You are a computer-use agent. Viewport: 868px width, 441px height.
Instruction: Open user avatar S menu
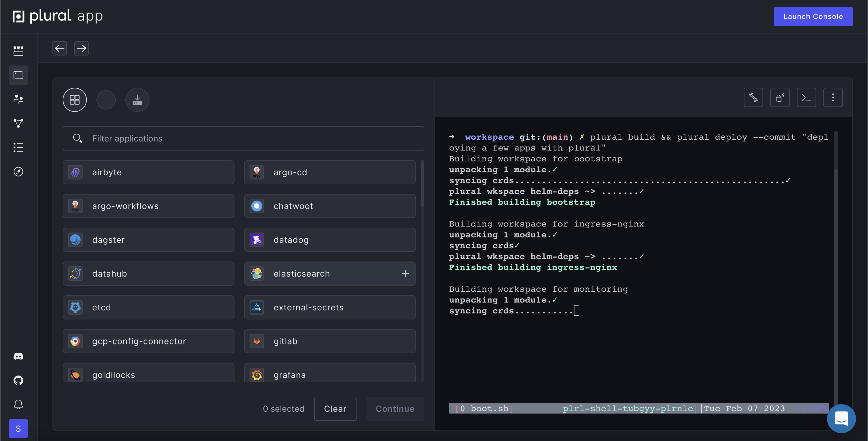coord(18,429)
